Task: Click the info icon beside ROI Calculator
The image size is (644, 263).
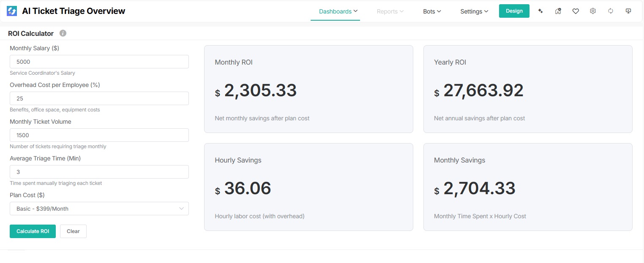Action: point(63,33)
